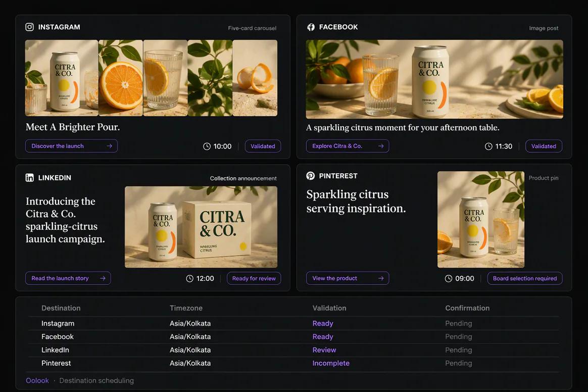Click the Destination column header
588x392 pixels.
(x=61, y=308)
